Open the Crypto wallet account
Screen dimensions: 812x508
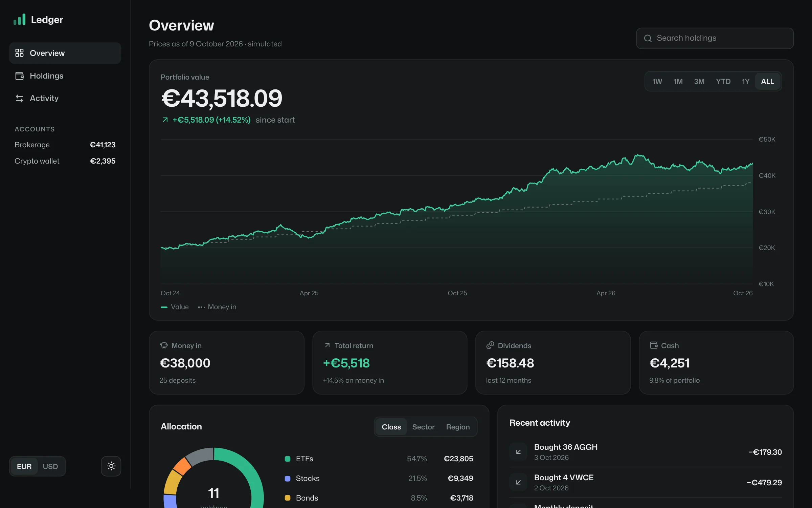tap(65, 161)
